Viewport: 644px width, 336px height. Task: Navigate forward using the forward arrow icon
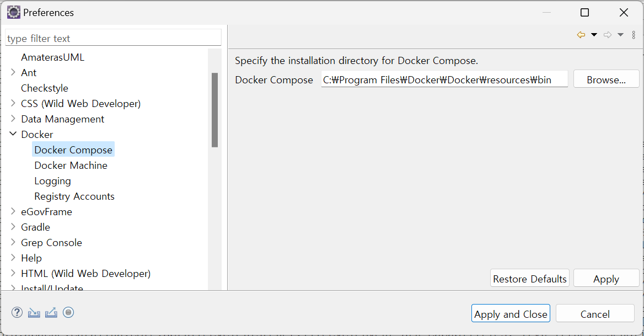[x=607, y=34]
